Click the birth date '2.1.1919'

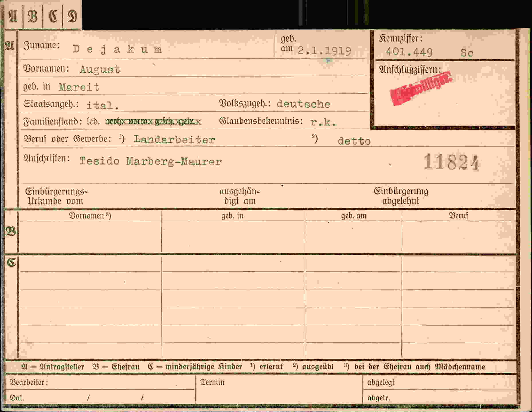coord(325,51)
